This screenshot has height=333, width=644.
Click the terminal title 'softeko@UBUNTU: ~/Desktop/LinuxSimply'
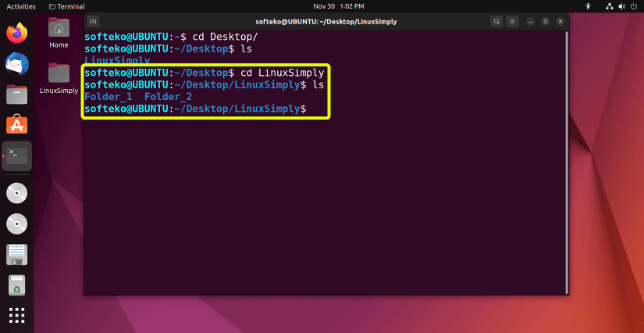tap(326, 21)
